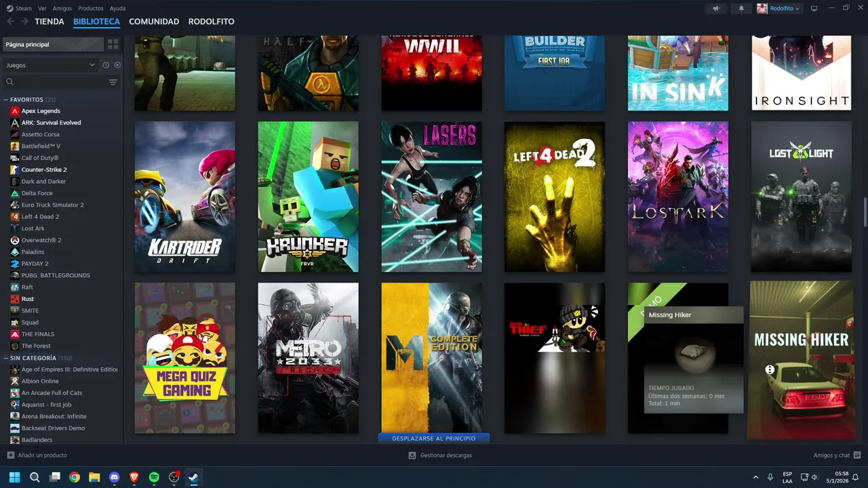Click the Apex Legends icon in sidebar
The height and width of the screenshot is (488, 868).
(15, 111)
